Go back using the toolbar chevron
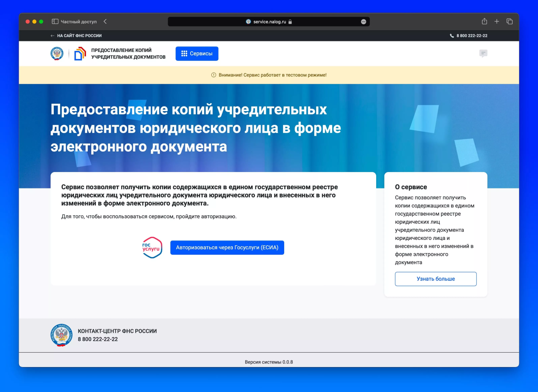 105,21
